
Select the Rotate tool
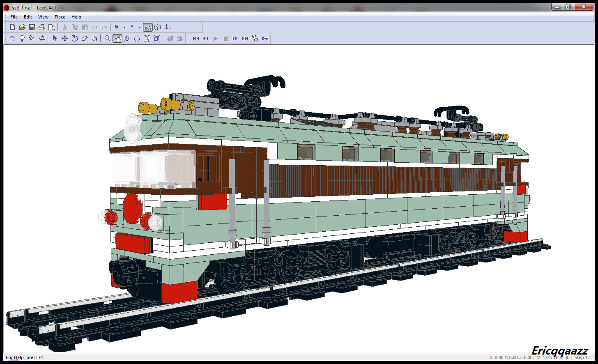(x=74, y=38)
